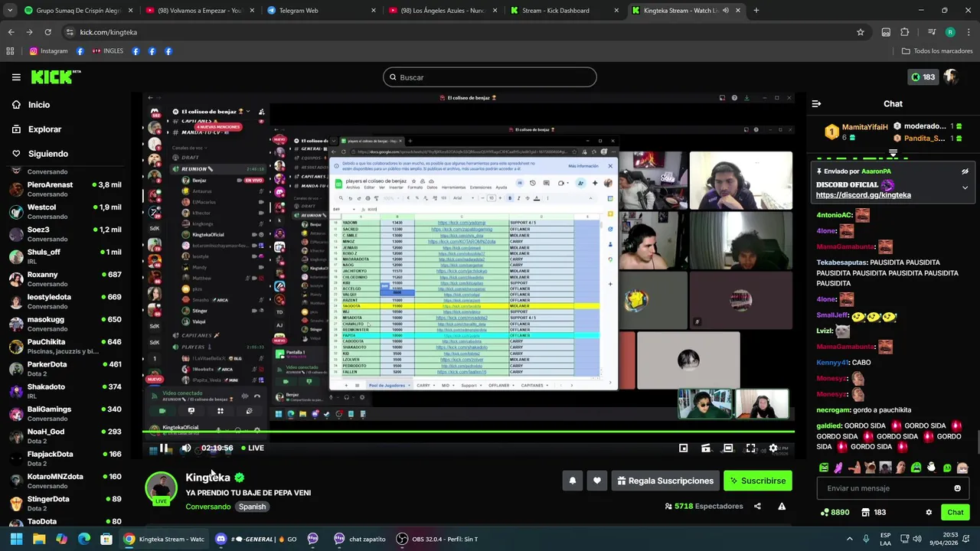Image resolution: width=980 pixels, height=551 pixels.
Task: Click the Conversando category link under Kingteka
Action: pyautogui.click(x=207, y=507)
